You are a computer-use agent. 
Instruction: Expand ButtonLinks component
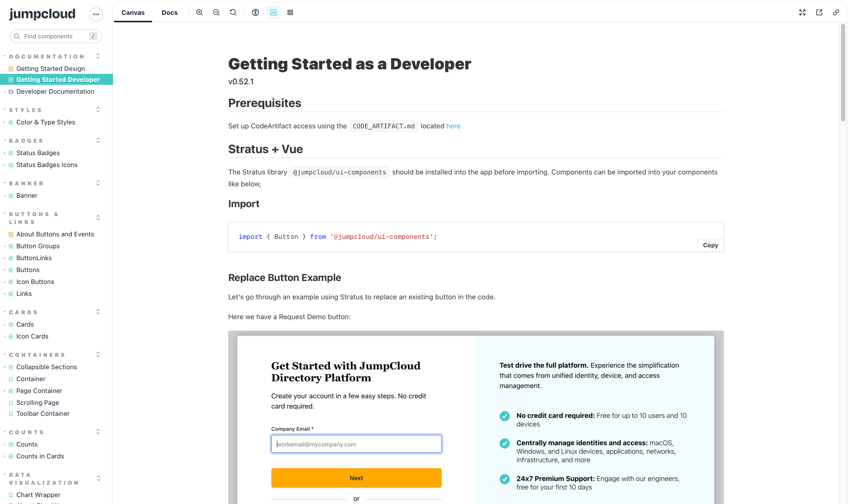pos(34,258)
